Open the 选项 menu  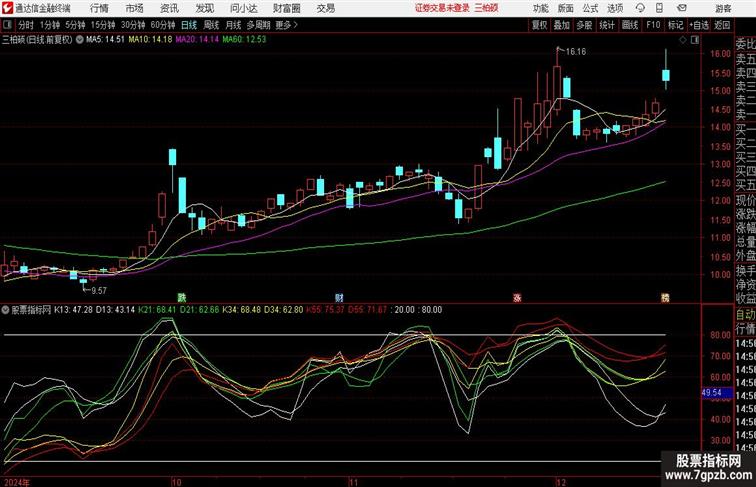click(615, 8)
